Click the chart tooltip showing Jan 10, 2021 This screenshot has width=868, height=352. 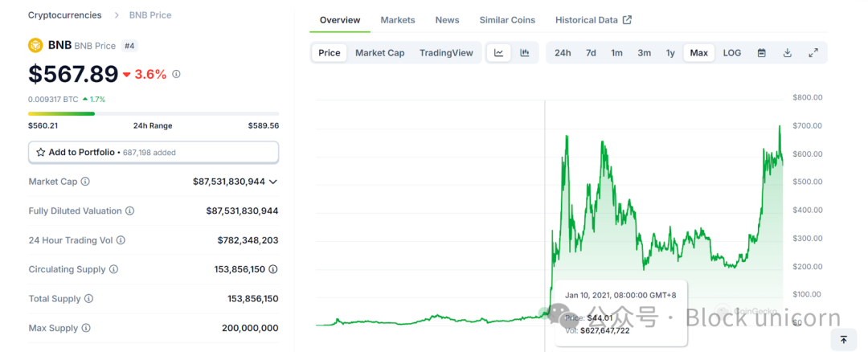coord(621,312)
